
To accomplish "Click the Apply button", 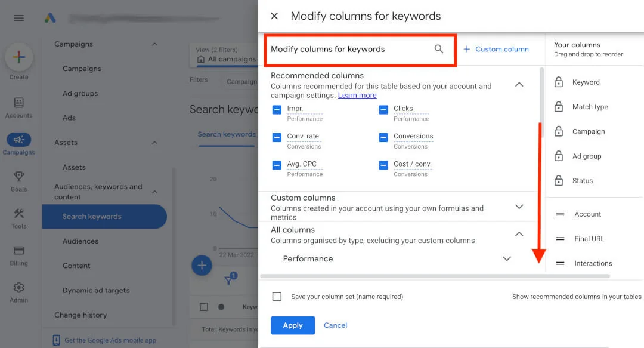I will pyautogui.click(x=293, y=325).
